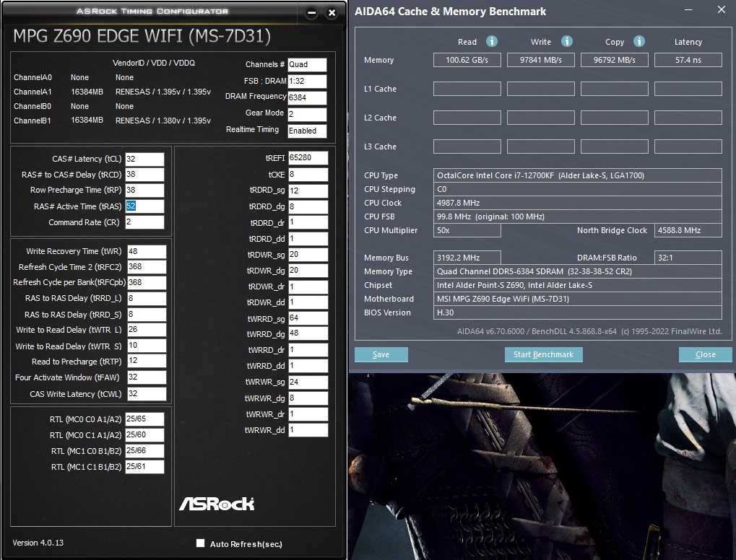The image size is (736, 560).
Task: Click the tRRD_L value field
Action: (147, 298)
